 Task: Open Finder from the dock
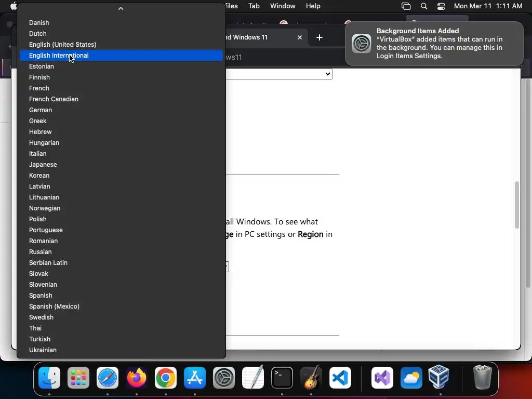click(49, 378)
